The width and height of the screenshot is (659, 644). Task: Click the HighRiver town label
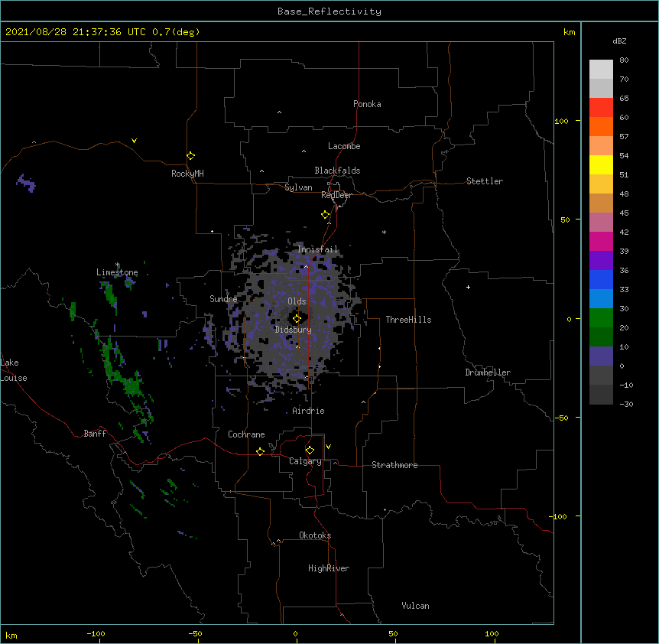(329, 568)
